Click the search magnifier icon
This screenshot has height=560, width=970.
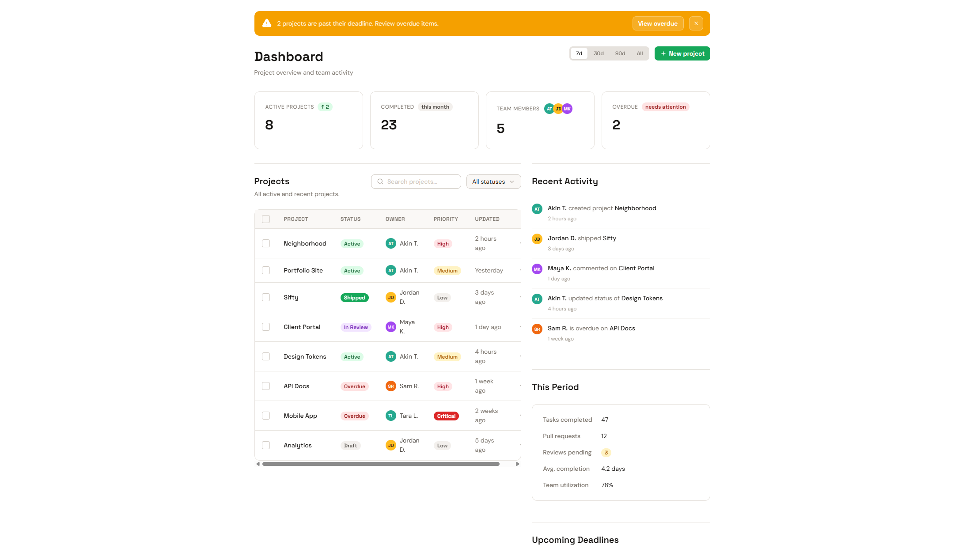380,182
